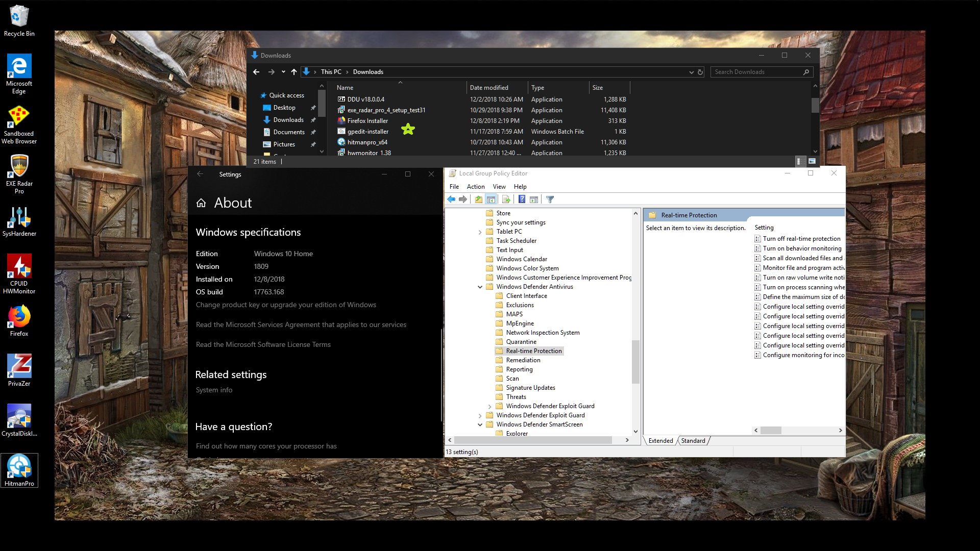Click the settings list horizontal scrollbar thumb

pos(771,431)
